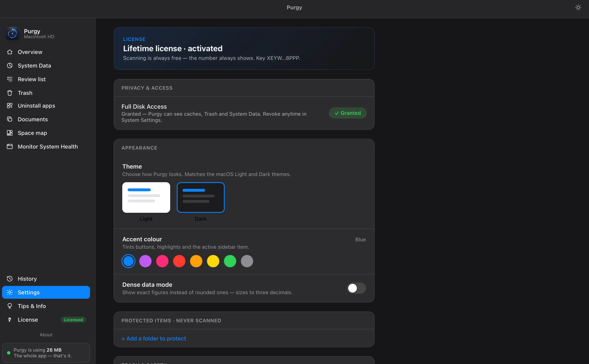This screenshot has width=589, height=364.
Task: Click the green memory status dot
Action: pyautogui.click(x=9, y=353)
